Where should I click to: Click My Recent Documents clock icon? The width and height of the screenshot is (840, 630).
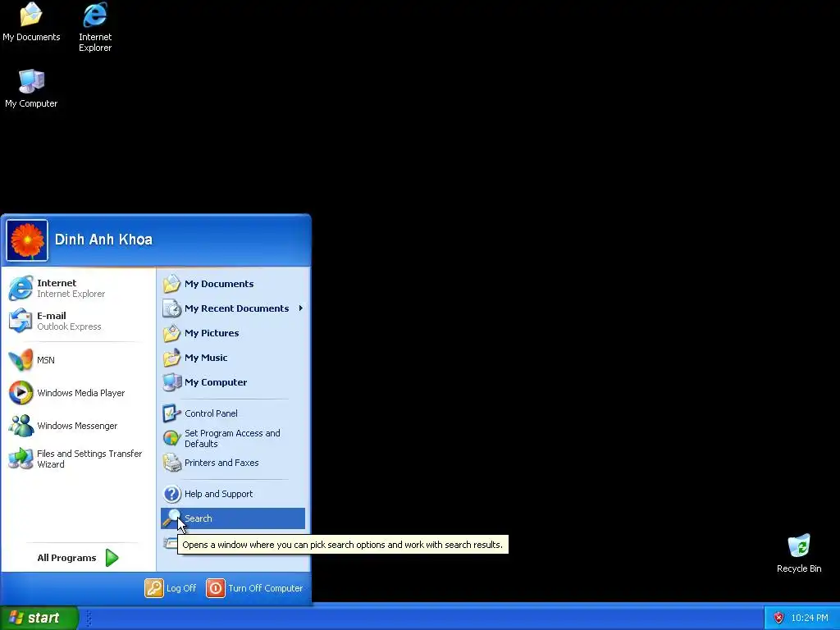coord(172,308)
